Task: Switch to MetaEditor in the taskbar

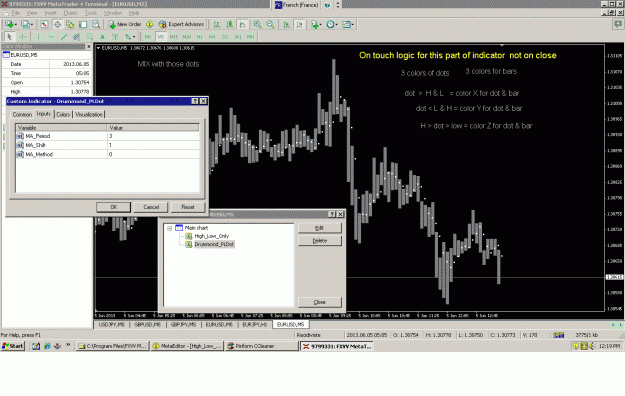Action: 187,346
